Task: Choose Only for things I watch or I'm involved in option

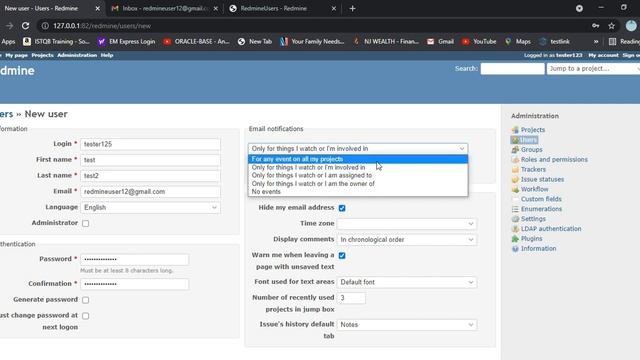Action: pyautogui.click(x=358, y=167)
